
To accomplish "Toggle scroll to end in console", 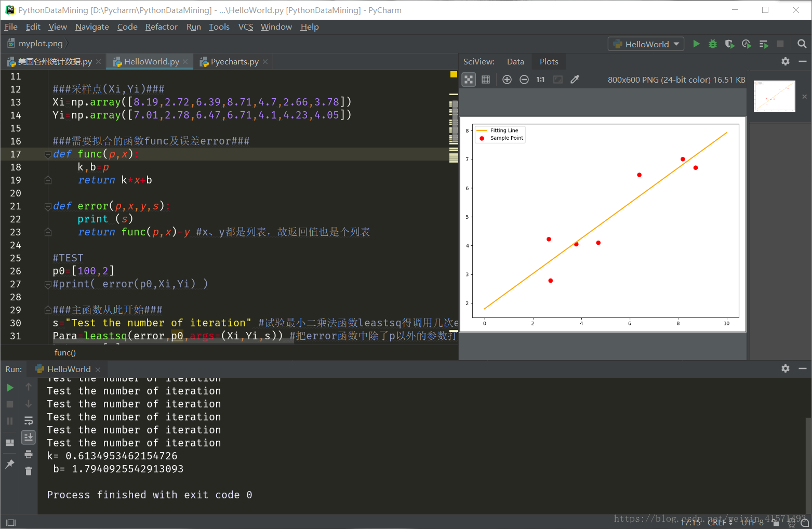I will coord(29,437).
